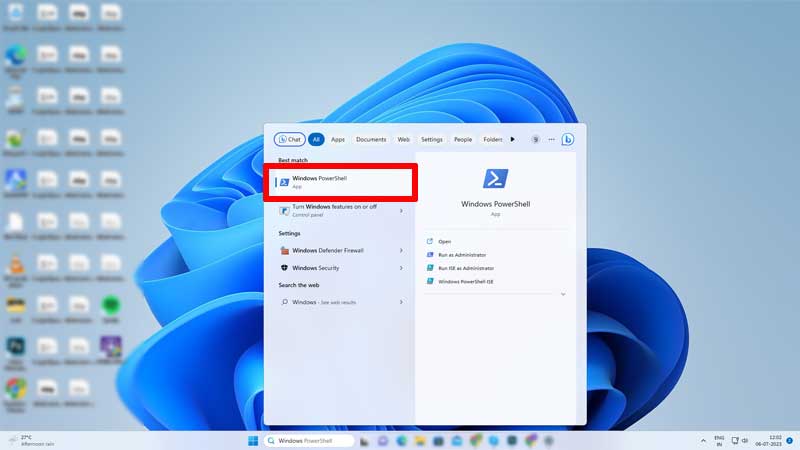Open the weather widget showing 27°C
800x450 pixels.
(32, 441)
